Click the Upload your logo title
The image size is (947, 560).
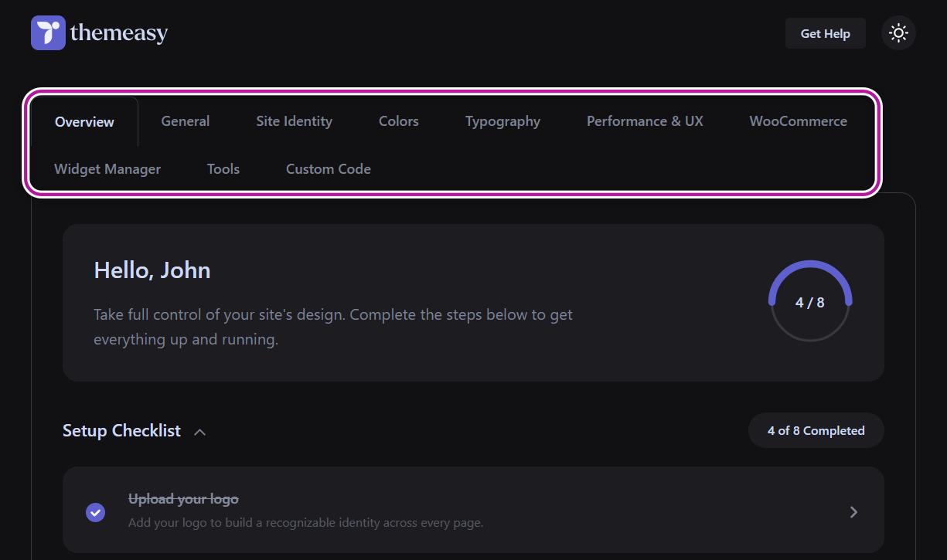[x=183, y=499]
